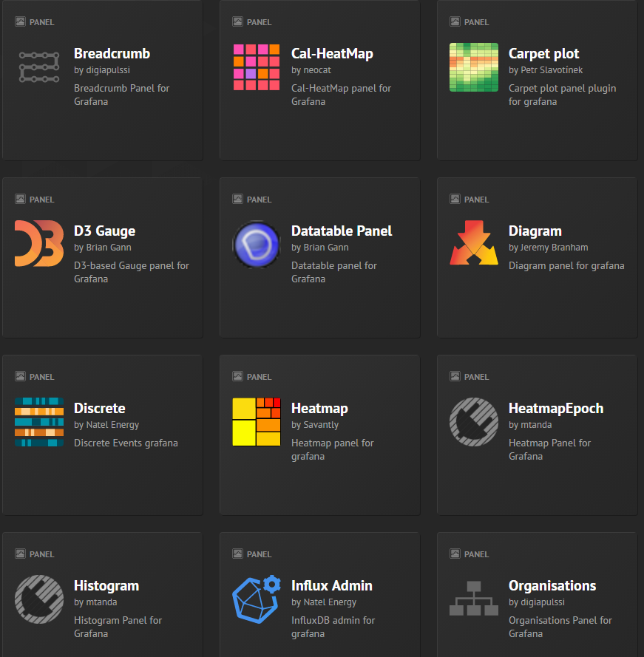Click the Influx Admin polygon gear icon
644x657 pixels.
257,599
